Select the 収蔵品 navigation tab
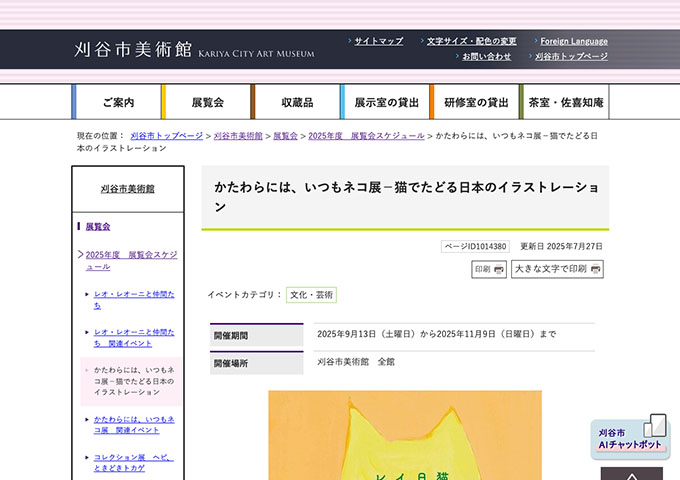The width and height of the screenshot is (680, 480). pos(297,102)
